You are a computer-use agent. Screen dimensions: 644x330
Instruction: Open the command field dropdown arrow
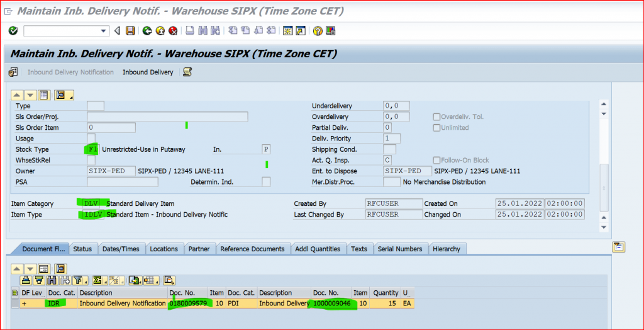tap(104, 31)
